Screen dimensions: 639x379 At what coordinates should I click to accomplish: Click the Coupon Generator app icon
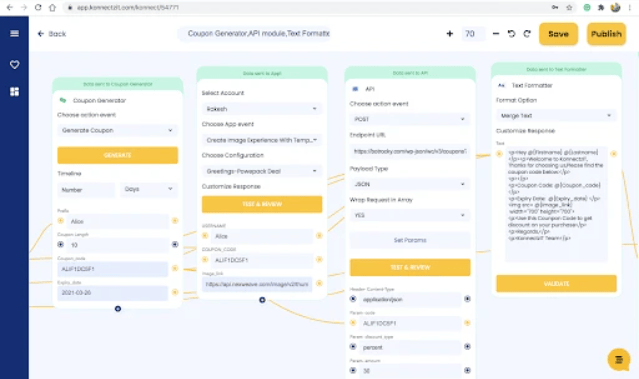click(x=63, y=100)
